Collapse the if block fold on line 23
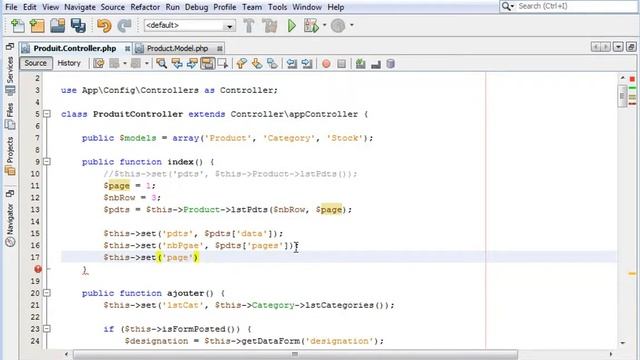 tap(47, 329)
